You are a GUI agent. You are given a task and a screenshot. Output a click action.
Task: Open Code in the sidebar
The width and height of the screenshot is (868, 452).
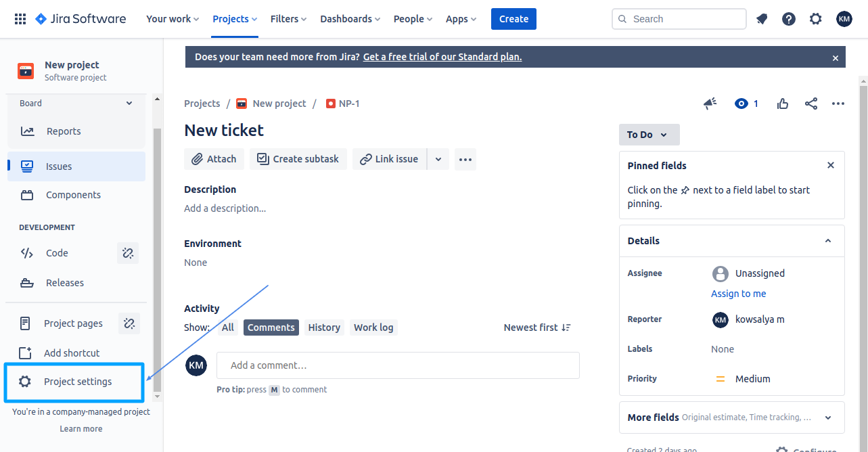pos(57,253)
